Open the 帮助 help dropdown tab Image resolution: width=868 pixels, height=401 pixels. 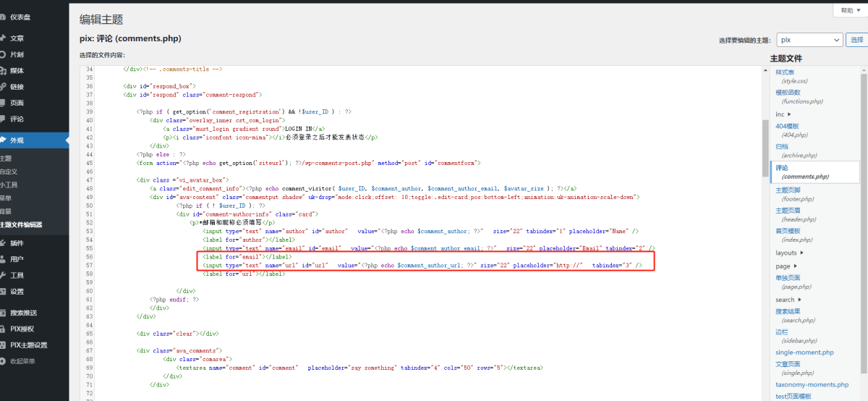pyautogui.click(x=846, y=10)
